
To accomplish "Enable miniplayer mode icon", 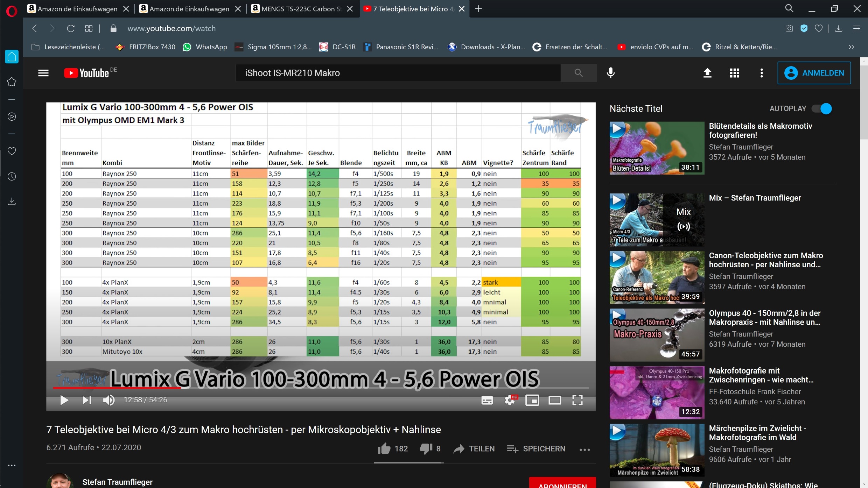I will pyautogui.click(x=532, y=400).
